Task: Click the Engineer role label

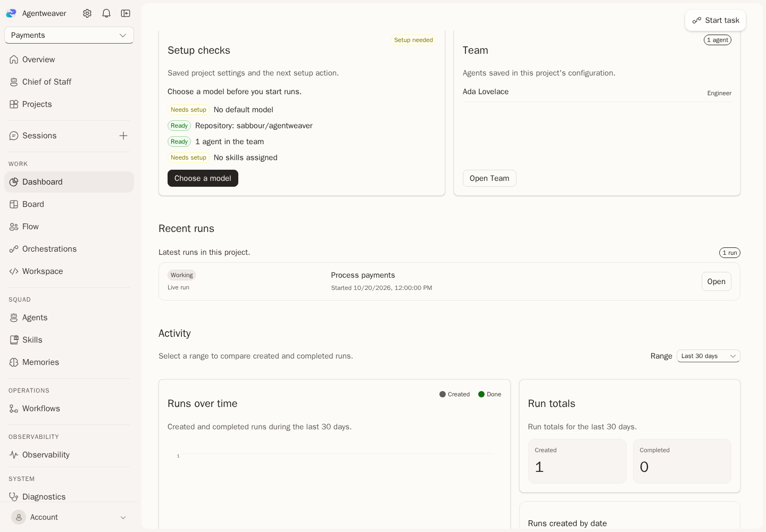Action: [x=719, y=93]
